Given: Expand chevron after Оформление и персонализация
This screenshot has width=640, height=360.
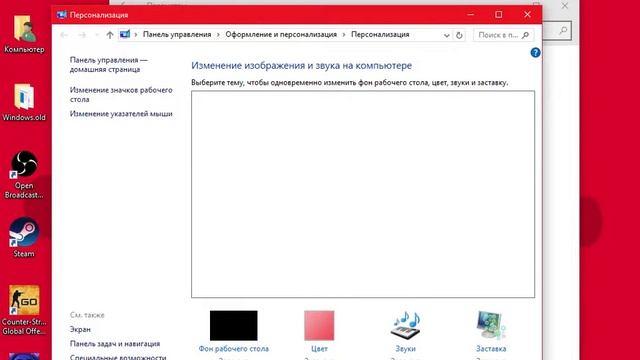Looking at the screenshot, I should coord(344,35).
